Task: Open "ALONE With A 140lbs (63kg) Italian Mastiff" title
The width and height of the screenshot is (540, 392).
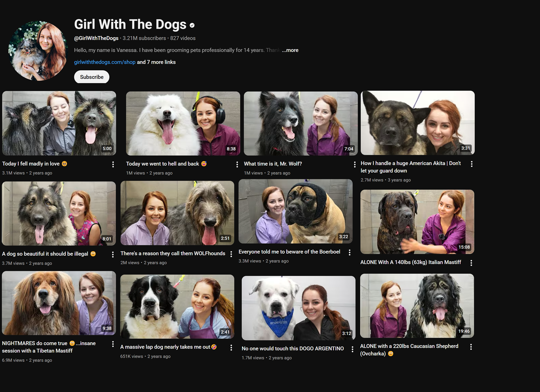Action: click(x=411, y=262)
